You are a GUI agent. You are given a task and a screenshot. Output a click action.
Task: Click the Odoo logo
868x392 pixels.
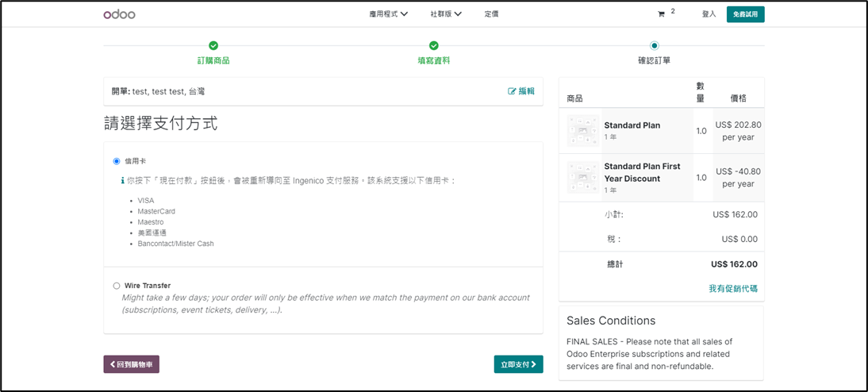(119, 14)
